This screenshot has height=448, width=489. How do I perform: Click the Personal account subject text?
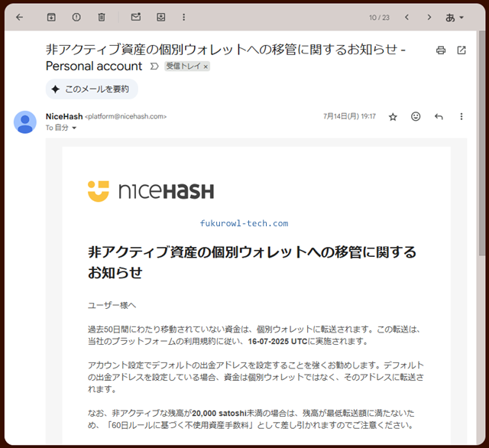94,67
